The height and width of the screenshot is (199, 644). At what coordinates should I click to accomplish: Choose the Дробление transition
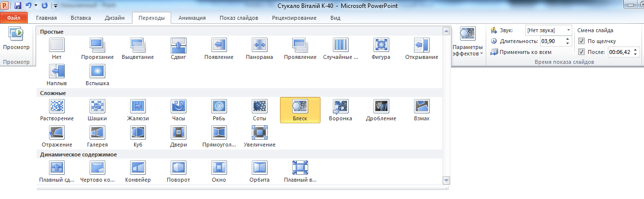381,110
